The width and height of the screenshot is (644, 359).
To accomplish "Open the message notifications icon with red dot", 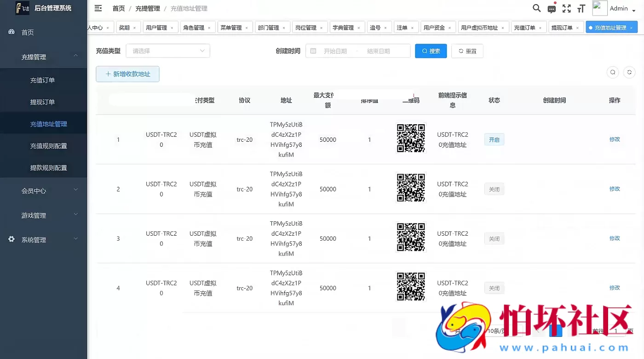I will [x=551, y=8].
